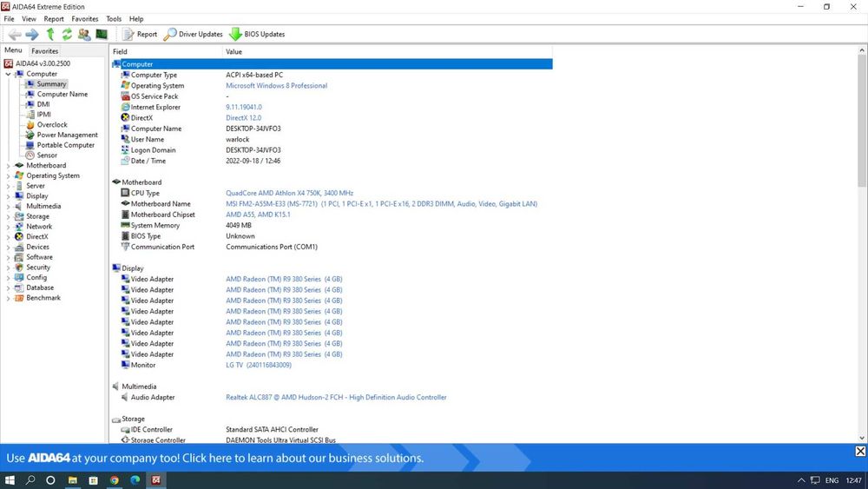Open taskbar search magnifier
The height and width of the screenshot is (489, 868).
point(30,480)
